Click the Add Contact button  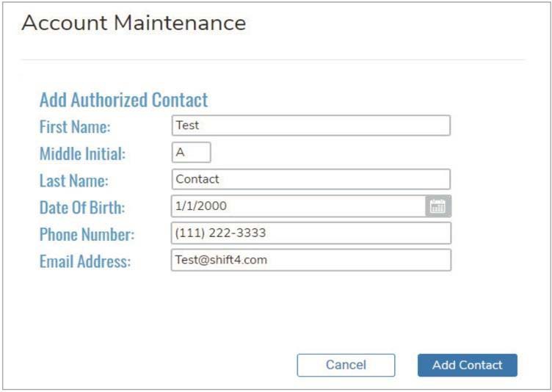point(467,365)
